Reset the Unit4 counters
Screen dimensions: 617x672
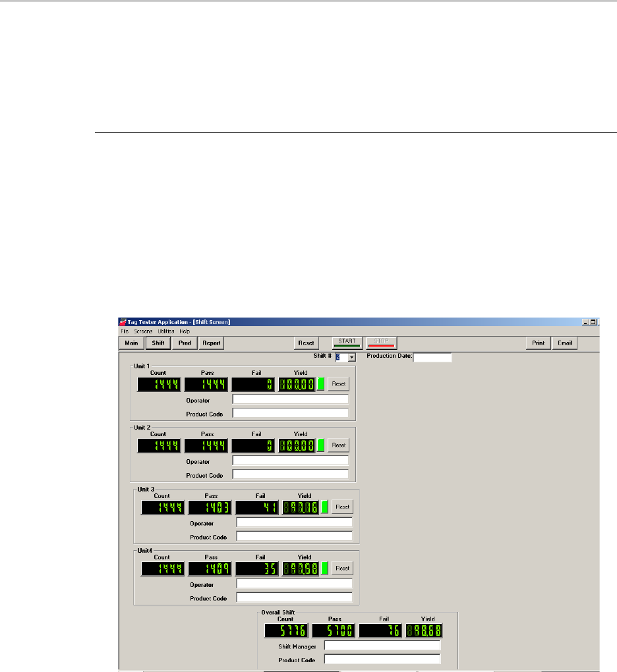[x=343, y=569]
